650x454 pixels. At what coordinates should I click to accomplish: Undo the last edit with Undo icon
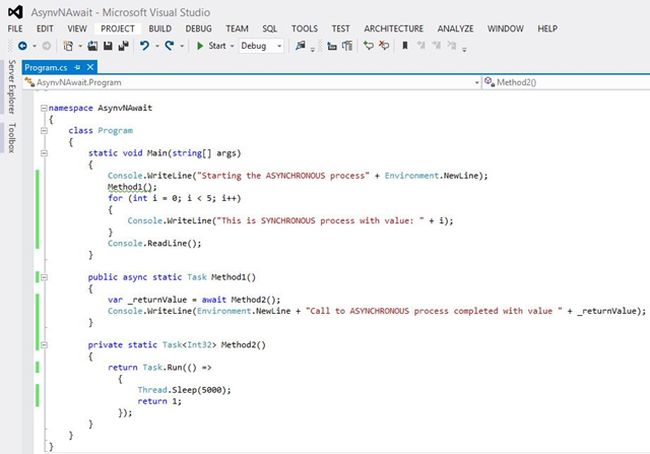pos(144,46)
